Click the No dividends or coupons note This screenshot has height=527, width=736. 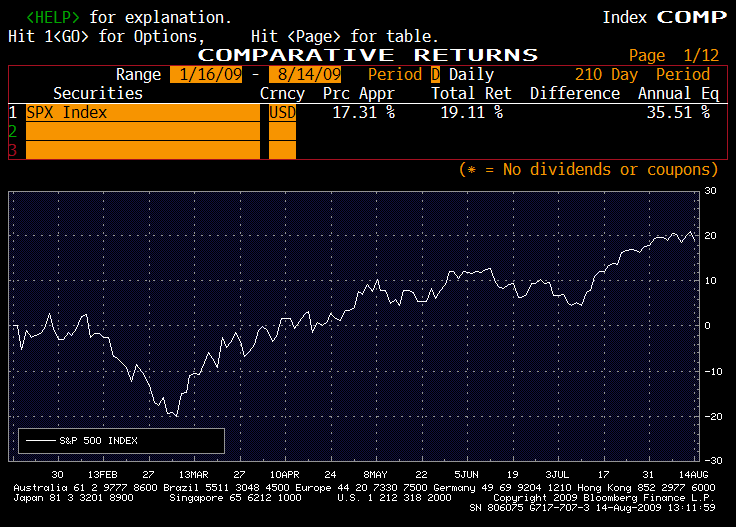pos(588,169)
